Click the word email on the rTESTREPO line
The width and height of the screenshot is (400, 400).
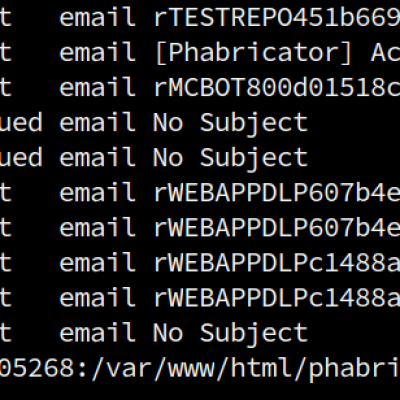click(x=98, y=17)
